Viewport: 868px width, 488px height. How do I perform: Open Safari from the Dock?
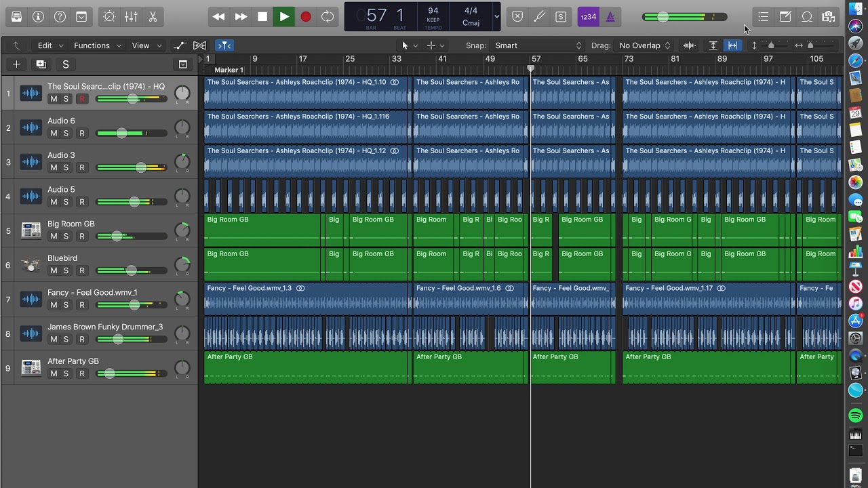point(855,61)
